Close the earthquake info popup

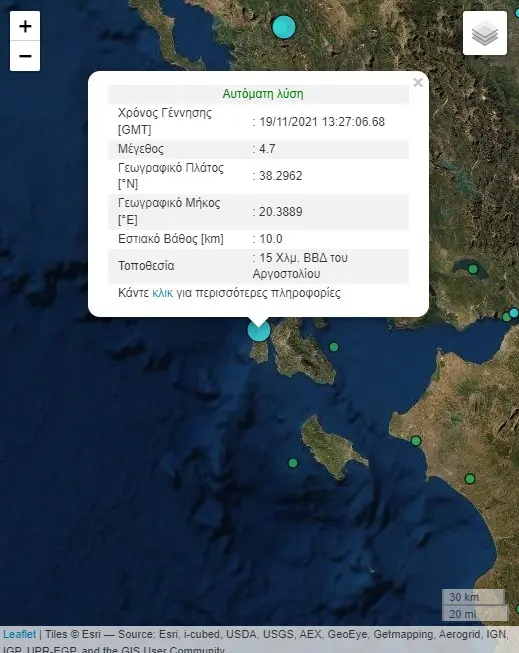tap(418, 82)
